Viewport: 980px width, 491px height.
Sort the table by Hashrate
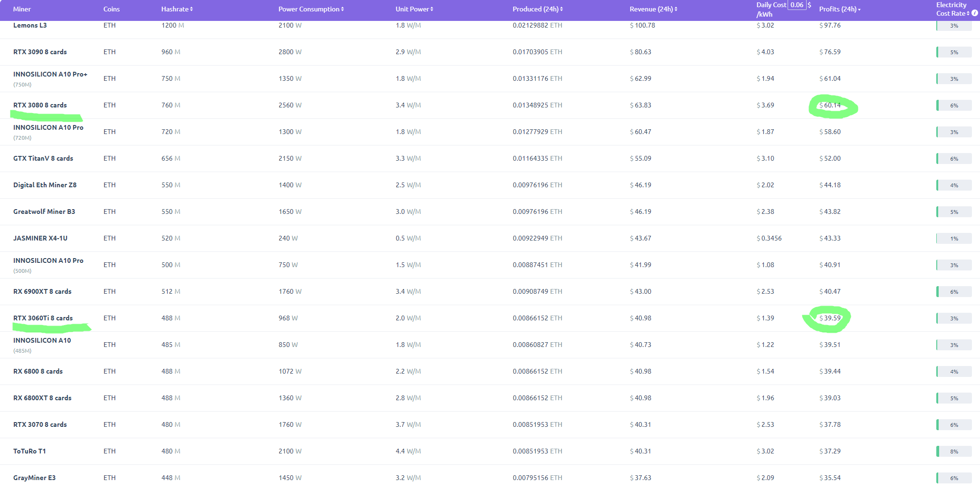177,9
